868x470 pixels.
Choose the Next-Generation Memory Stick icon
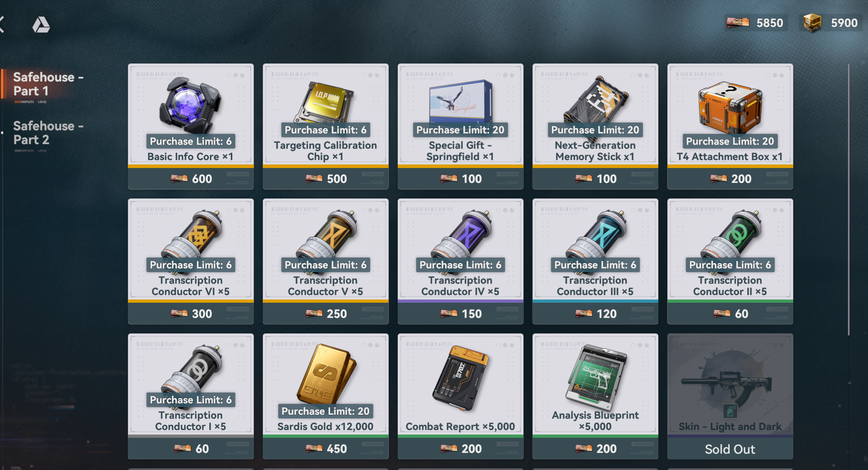[595, 100]
